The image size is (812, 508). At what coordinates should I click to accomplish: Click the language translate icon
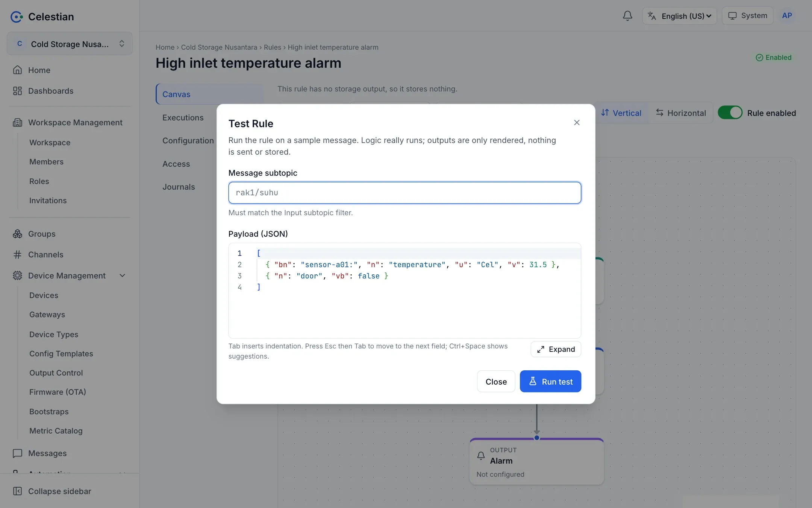(652, 16)
